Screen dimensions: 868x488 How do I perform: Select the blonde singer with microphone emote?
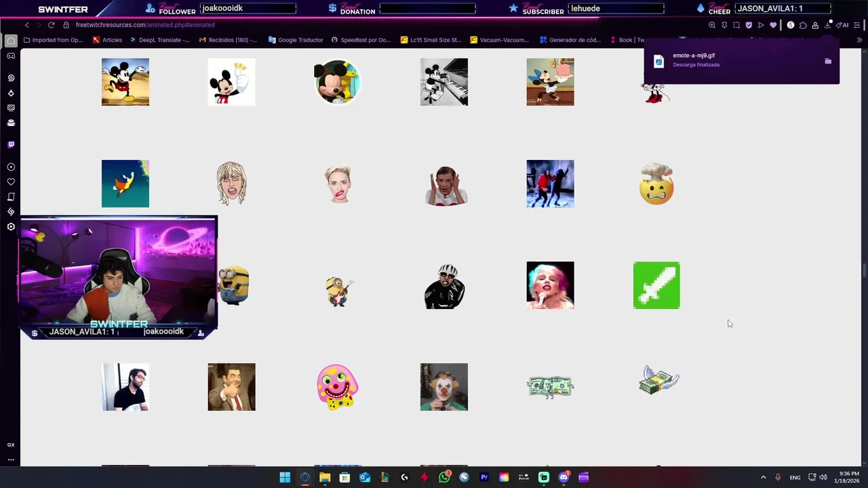[x=550, y=285]
